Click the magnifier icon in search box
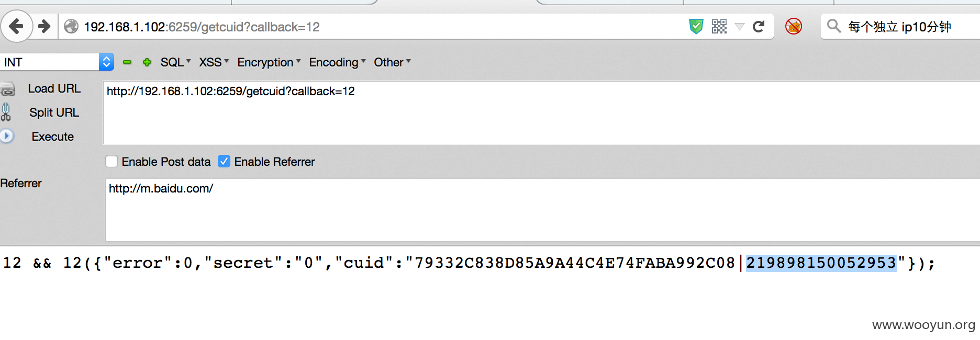This screenshot has width=980, height=340. (x=833, y=26)
